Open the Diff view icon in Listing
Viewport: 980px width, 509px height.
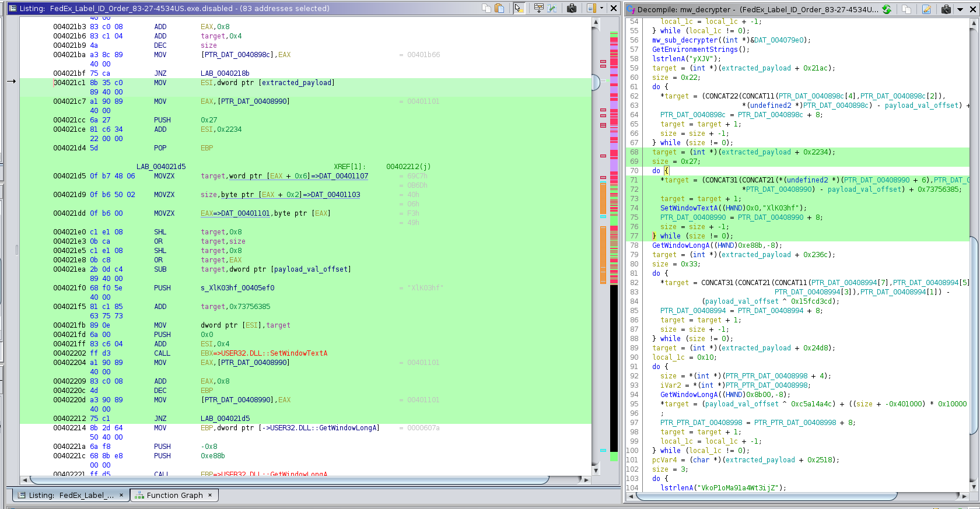tap(551, 8)
